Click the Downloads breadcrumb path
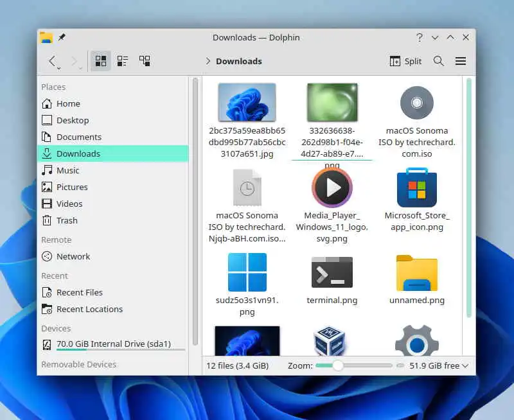Viewport: 514px width, 420px height. tap(238, 61)
